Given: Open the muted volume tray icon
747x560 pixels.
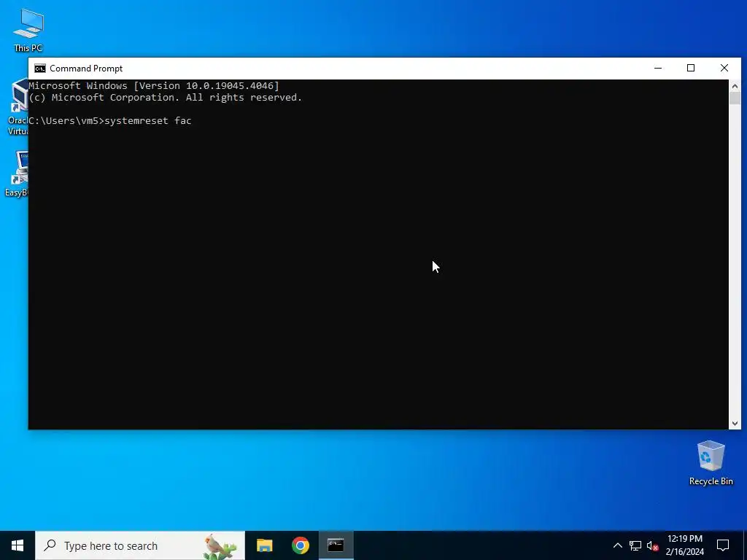Looking at the screenshot, I should tap(652, 545).
